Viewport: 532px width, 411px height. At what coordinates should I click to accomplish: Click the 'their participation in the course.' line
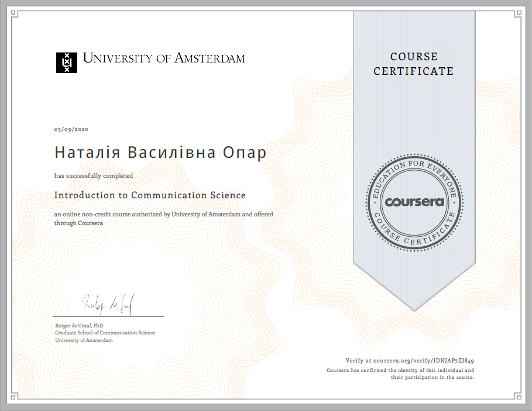(433, 378)
